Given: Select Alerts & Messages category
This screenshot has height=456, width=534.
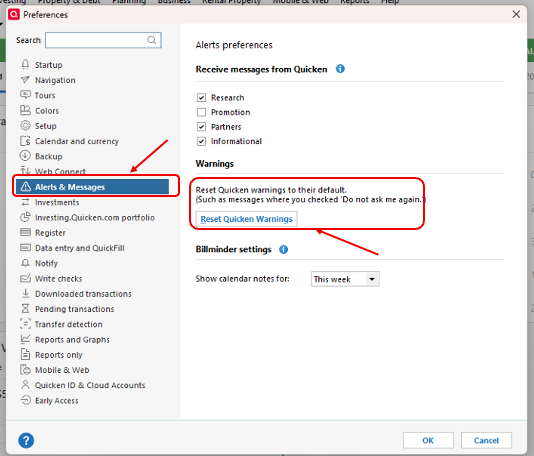Looking at the screenshot, I should click(x=92, y=187).
